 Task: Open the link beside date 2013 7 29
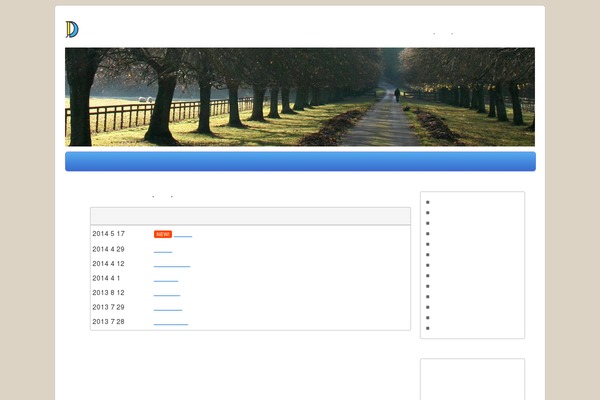(168, 308)
